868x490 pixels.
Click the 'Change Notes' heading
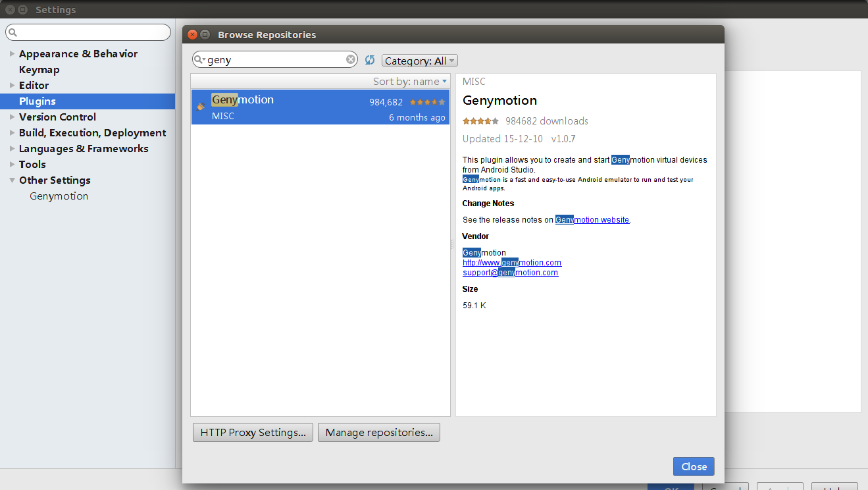[488, 204]
